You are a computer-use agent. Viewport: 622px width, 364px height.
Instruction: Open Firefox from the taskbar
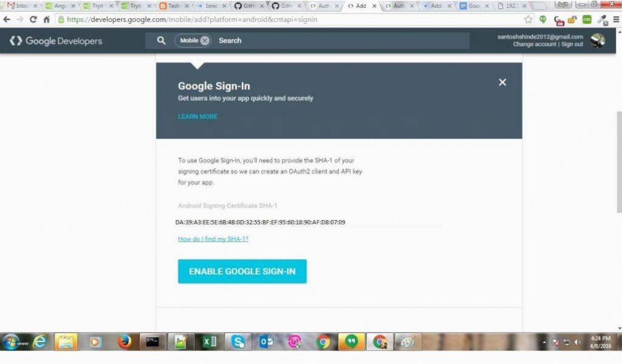[x=124, y=342]
